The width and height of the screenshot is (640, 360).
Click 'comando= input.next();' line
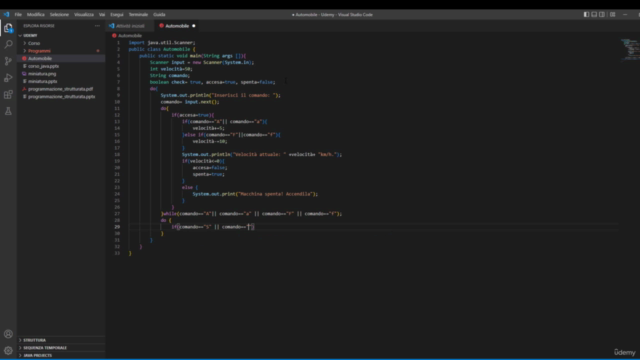point(190,102)
